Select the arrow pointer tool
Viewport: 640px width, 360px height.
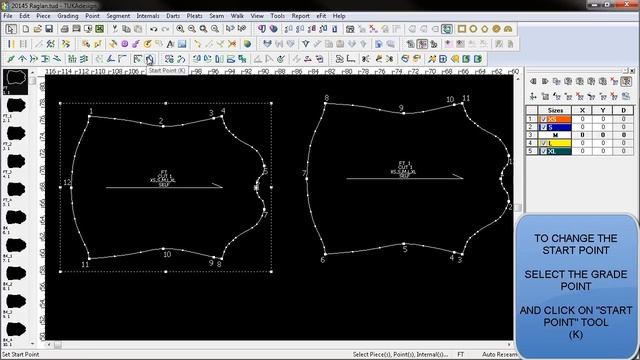click(x=11, y=29)
